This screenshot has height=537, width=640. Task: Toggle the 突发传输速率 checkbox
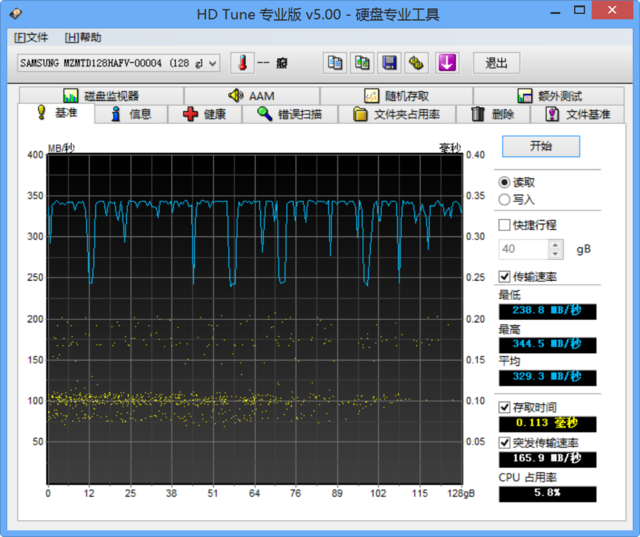[x=504, y=443]
